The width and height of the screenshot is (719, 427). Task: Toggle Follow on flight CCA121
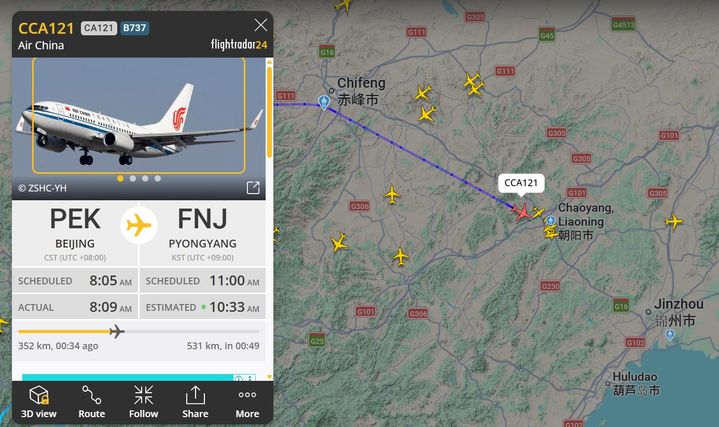144,402
